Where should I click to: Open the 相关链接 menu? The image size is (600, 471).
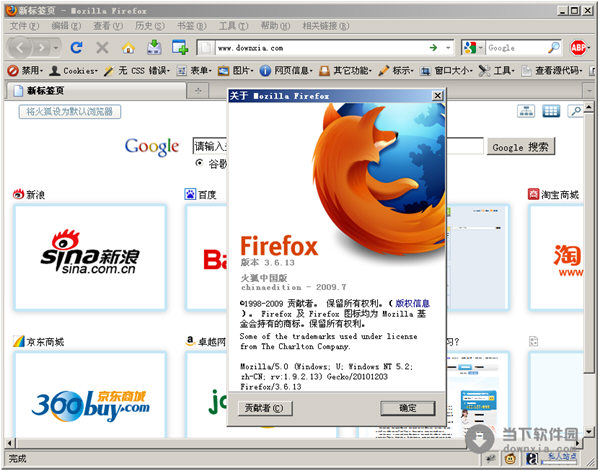(326, 26)
